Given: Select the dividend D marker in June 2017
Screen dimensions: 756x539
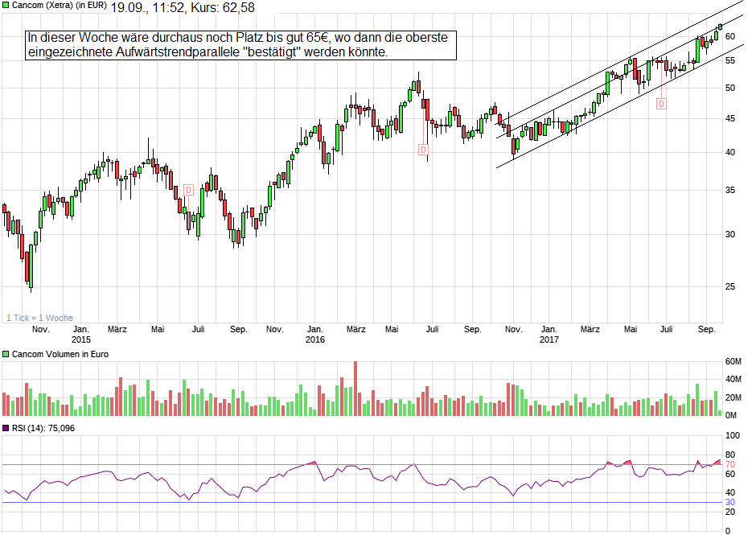Looking at the screenshot, I should [661, 104].
